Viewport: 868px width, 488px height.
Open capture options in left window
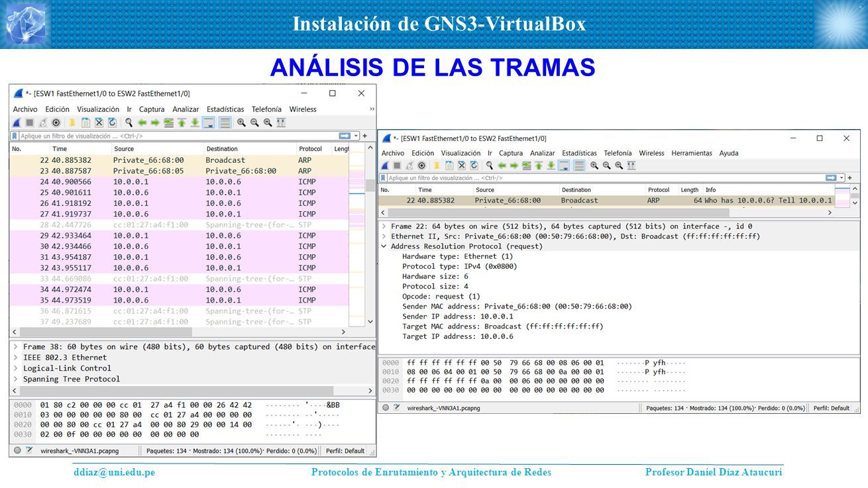click(56, 122)
